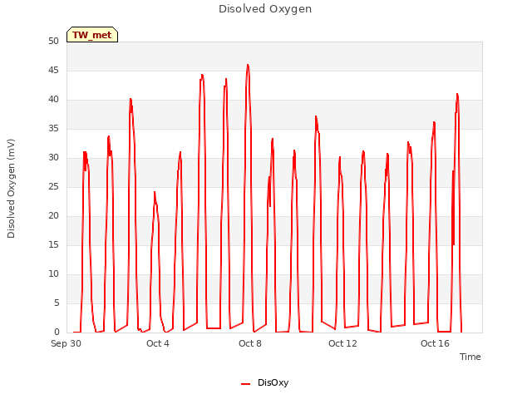This screenshot has width=532, height=399.
Task: Click the Oct 12 x-axis tick label
Action: (x=342, y=343)
